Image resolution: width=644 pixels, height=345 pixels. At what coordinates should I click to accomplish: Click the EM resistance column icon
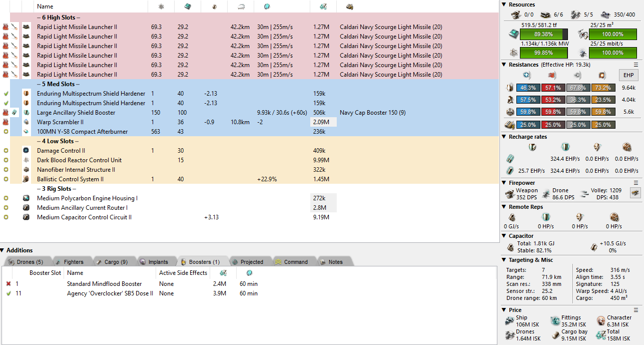point(526,75)
